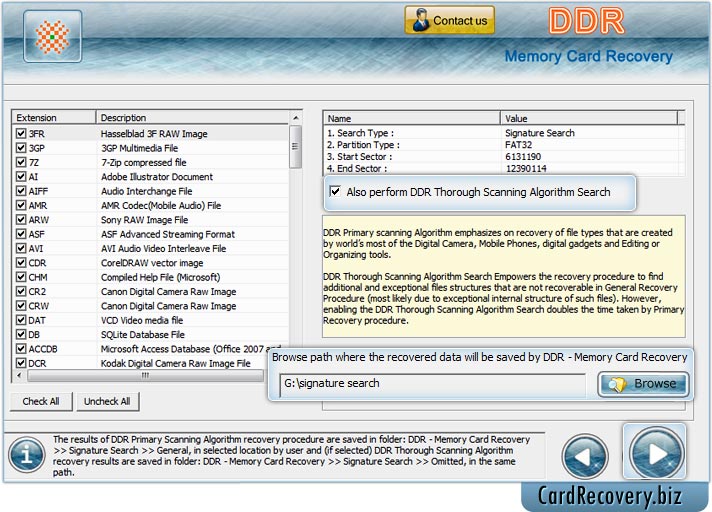The height and width of the screenshot is (512, 712).
Task: Click the '3. Start Sector :' row name
Action: [360, 157]
